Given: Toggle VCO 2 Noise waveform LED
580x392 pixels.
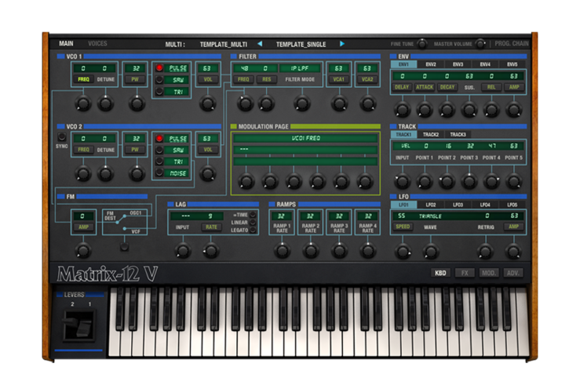Looking at the screenshot, I should coord(159,172).
